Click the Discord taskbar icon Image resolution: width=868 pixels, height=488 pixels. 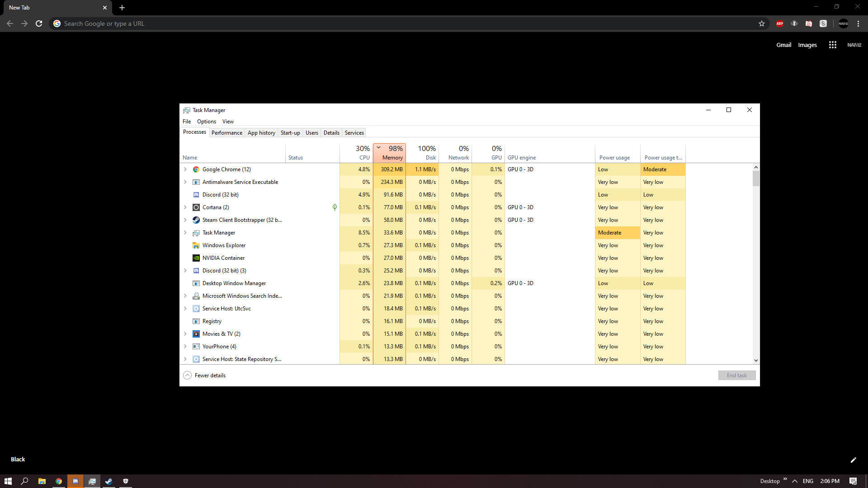(x=75, y=481)
